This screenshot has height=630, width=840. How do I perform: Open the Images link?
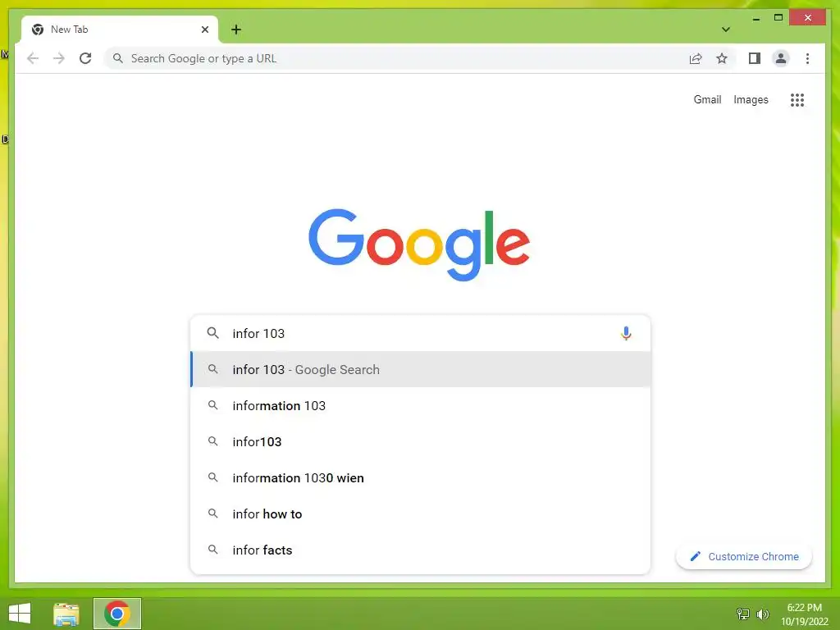[751, 99]
